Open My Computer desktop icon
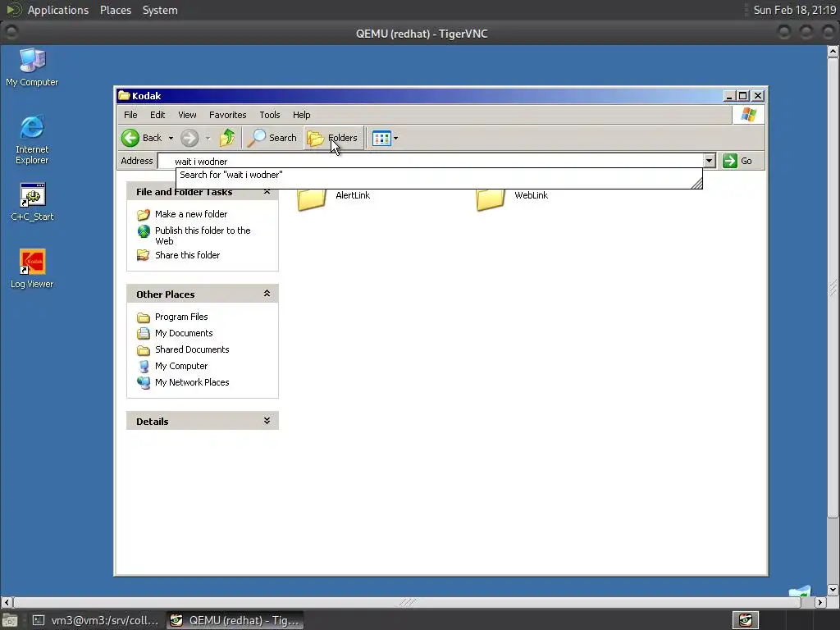This screenshot has height=630, width=840. pyautogui.click(x=32, y=67)
